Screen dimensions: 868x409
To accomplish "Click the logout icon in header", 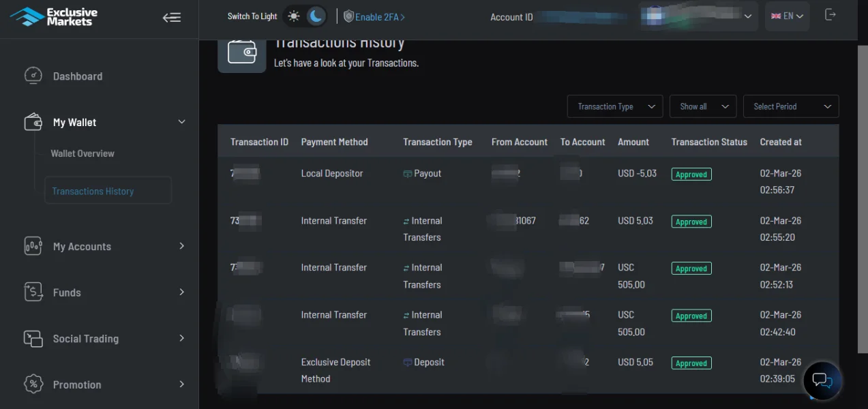I will click(830, 15).
